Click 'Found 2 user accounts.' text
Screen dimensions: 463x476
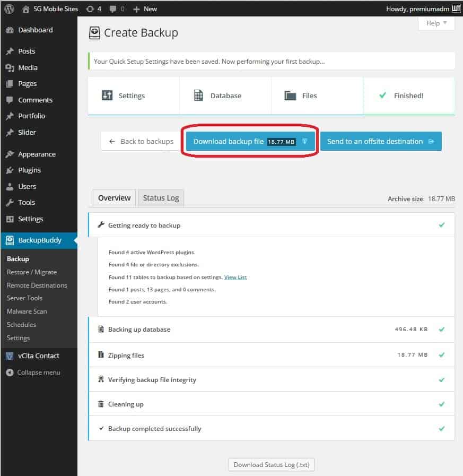tap(138, 302)
